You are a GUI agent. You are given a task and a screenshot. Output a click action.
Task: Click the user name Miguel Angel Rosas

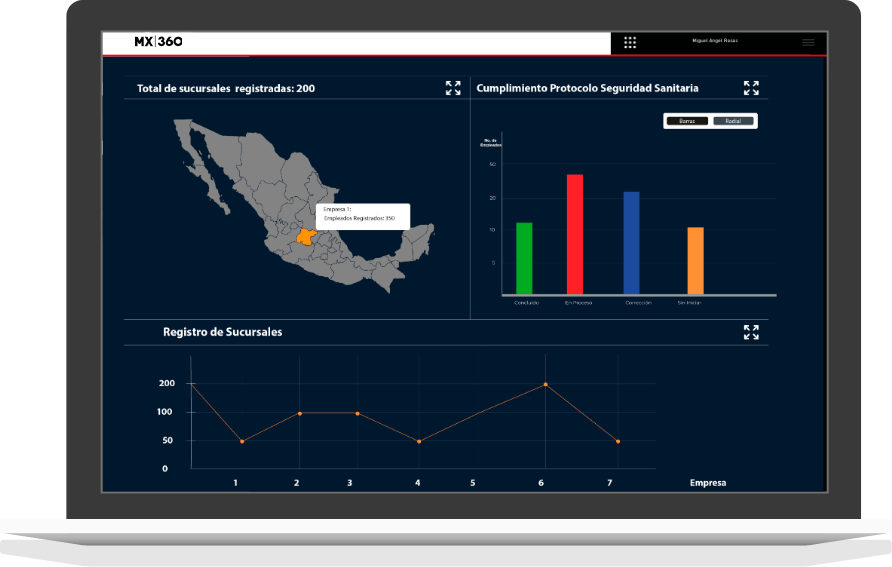pyautogui.click(x=715, y=41)
